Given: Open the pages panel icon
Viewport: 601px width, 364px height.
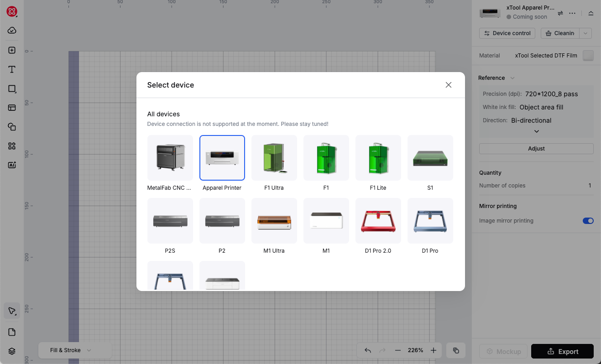Looking at the screenshot, I should click(x=12, y=332).
